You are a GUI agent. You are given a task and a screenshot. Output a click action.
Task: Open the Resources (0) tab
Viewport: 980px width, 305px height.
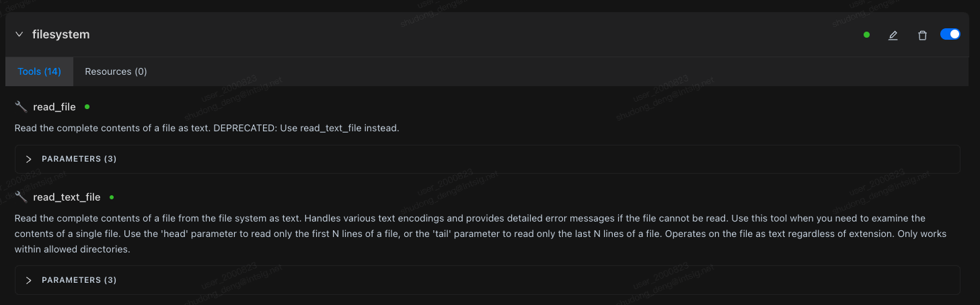click(x=116, y=71)
